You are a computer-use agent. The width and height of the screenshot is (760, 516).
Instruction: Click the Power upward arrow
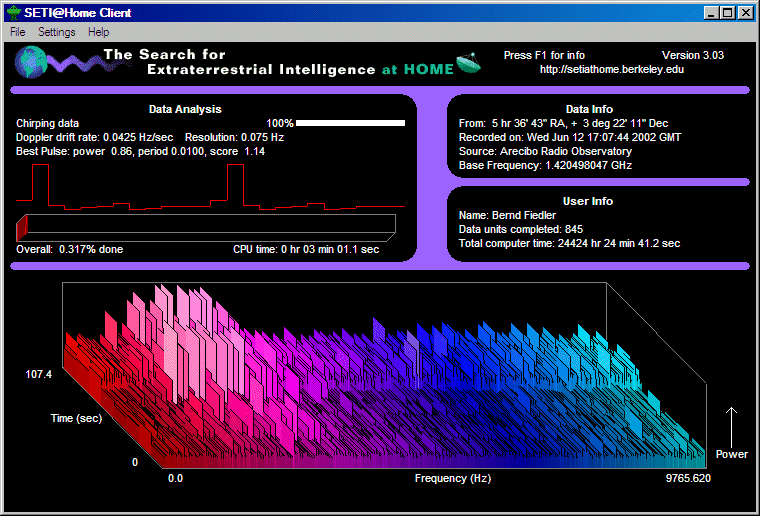pos(731,427)
